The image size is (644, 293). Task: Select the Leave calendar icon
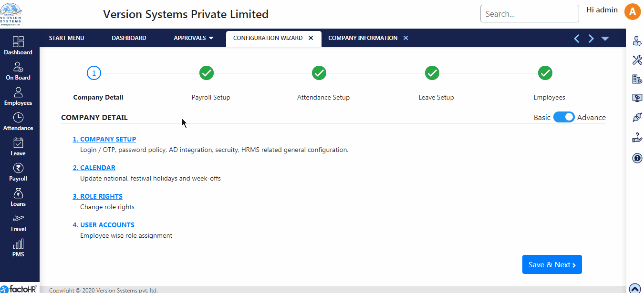point(18,143)
